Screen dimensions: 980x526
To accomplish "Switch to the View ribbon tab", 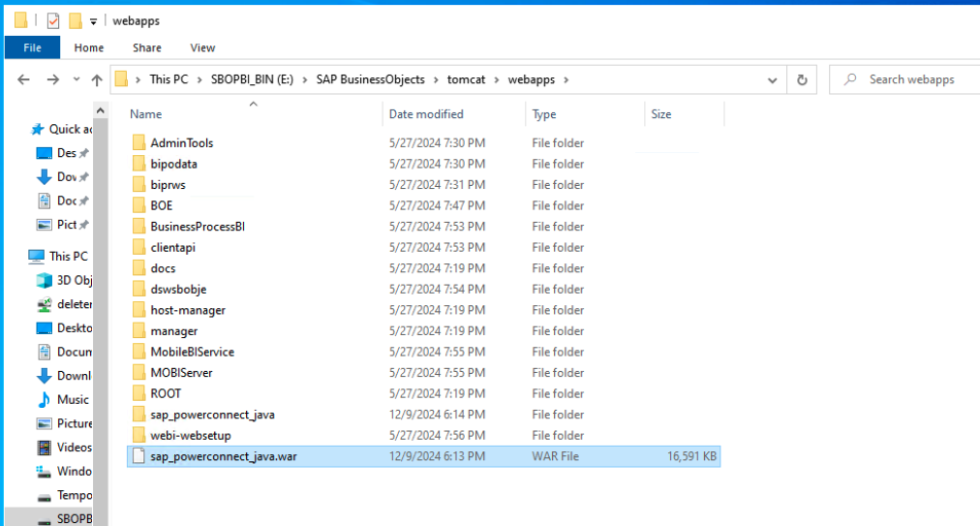I will 202,47.
